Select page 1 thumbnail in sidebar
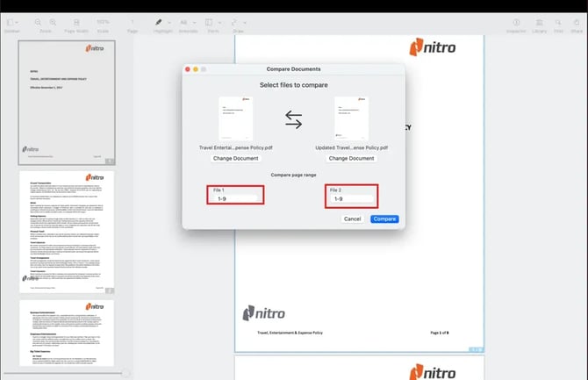The image size is (588, 380). (x=67, y=103)
